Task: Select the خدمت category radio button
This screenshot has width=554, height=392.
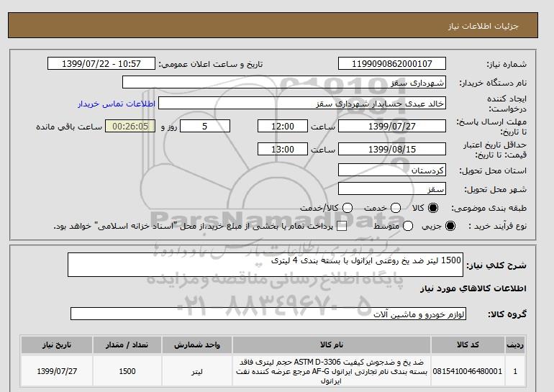Action: coord(396,208)
